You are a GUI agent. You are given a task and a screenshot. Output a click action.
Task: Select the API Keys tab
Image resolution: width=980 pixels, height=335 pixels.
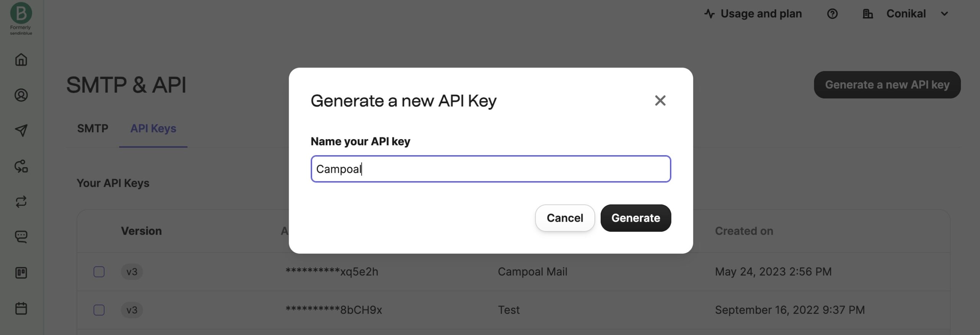pyautogui.click(x=153, y=128)
